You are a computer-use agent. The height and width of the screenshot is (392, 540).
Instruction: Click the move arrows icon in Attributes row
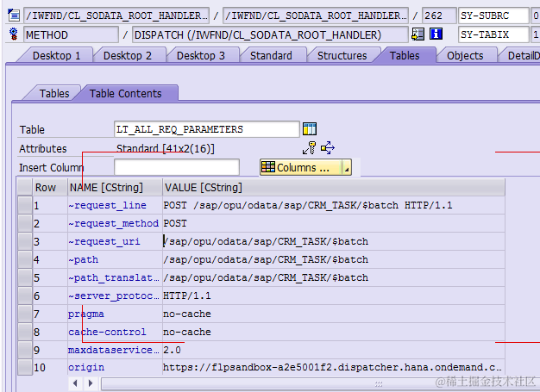(328, 148)
